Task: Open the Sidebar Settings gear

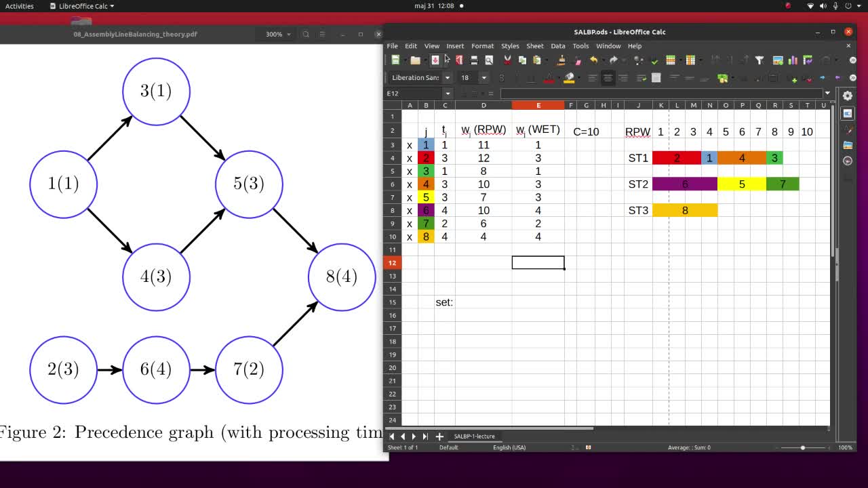Action: pos(848,96)
